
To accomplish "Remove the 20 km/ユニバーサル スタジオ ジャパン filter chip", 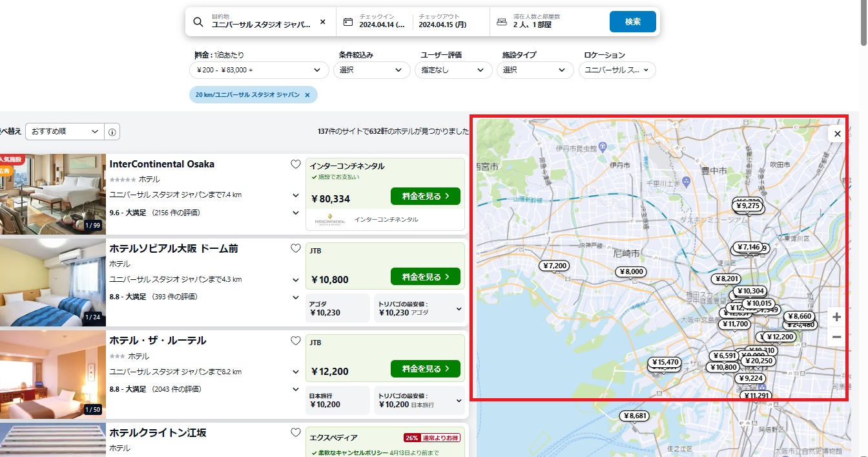I will 308,94.
